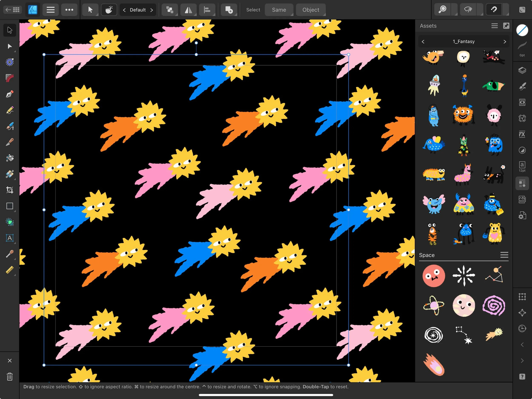Advance to the next asset category after 1_Fantasy
532x399 pixels.
(x=505, y=41)
